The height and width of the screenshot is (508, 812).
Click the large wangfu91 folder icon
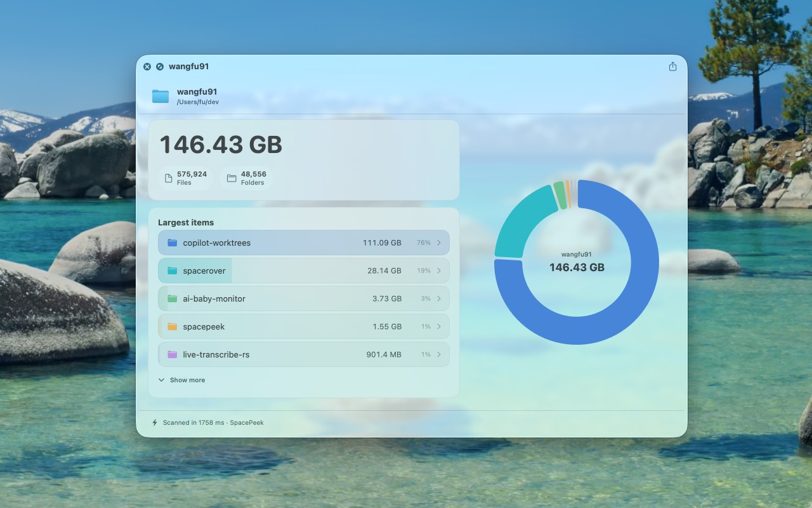tap(160, 96)
